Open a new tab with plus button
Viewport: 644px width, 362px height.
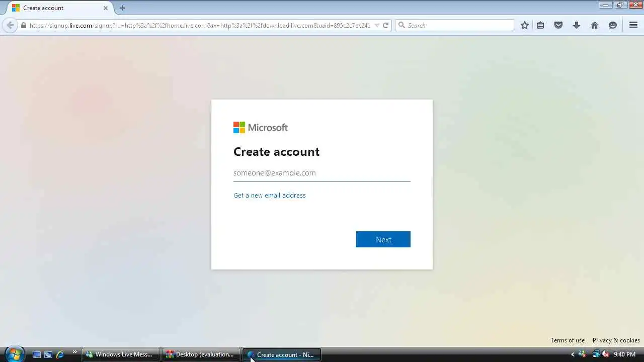click(122, 8)
